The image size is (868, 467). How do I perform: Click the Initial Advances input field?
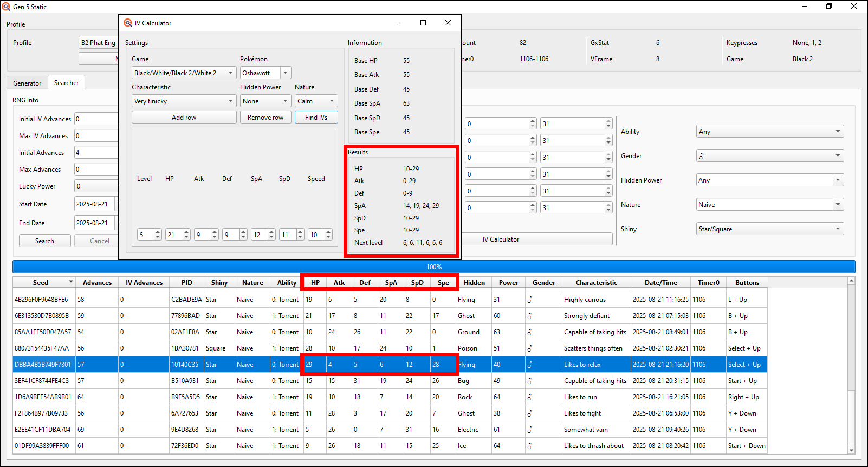point(96,152)
